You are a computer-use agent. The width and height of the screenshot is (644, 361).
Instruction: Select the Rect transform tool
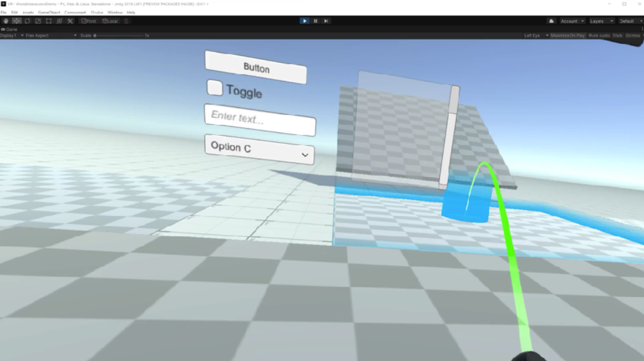pos(49,21)
